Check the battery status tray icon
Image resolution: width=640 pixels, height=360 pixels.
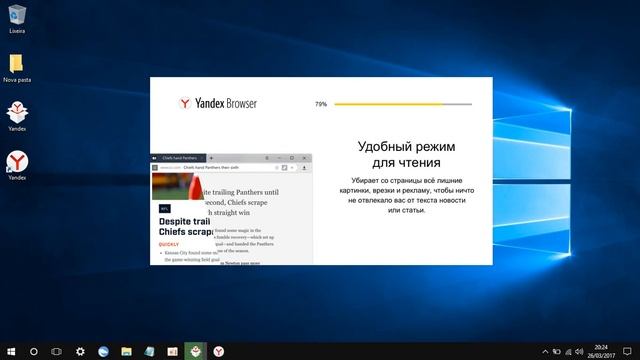[557, 351]
